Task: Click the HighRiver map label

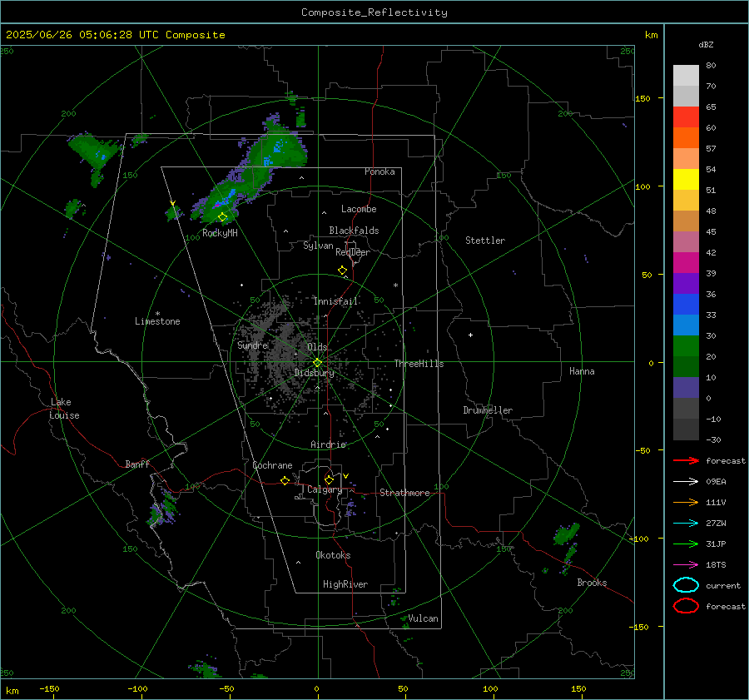Action: pos(345,584)
